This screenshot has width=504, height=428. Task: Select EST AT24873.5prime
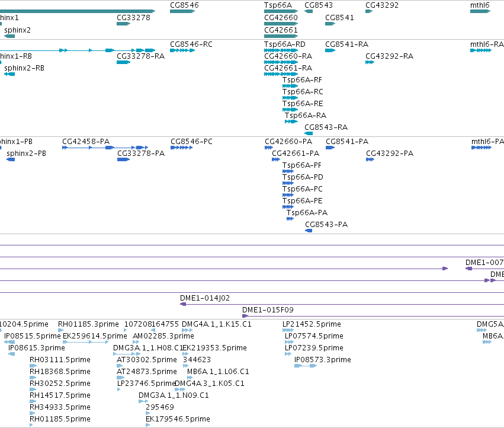tap(120, 378)
